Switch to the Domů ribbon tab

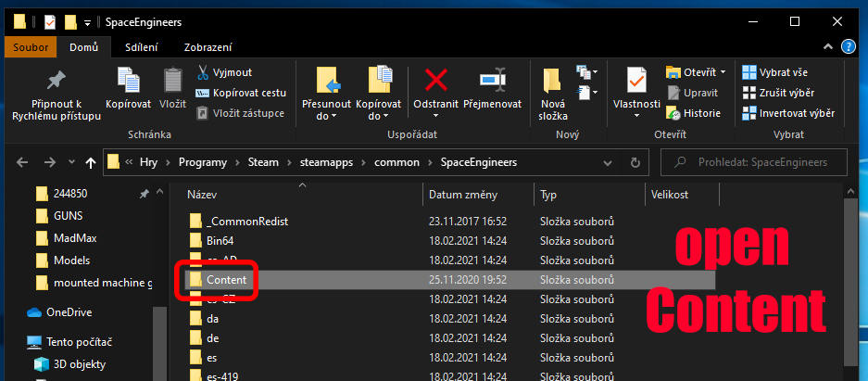click(84, 47)
